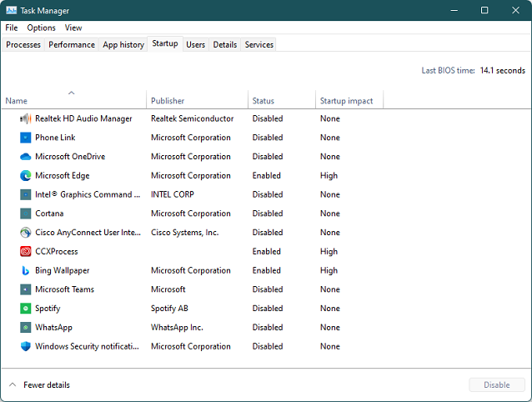
Task: Sort by the Startup impact column header
Action: pyautogui.click(x=349, y=99)
